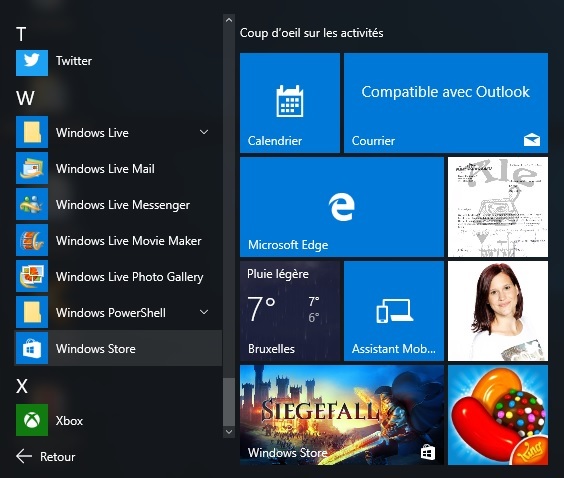Select the Twitter label in the app list
The width and height of the screenshot is (564, 478).
coord(74,61)
